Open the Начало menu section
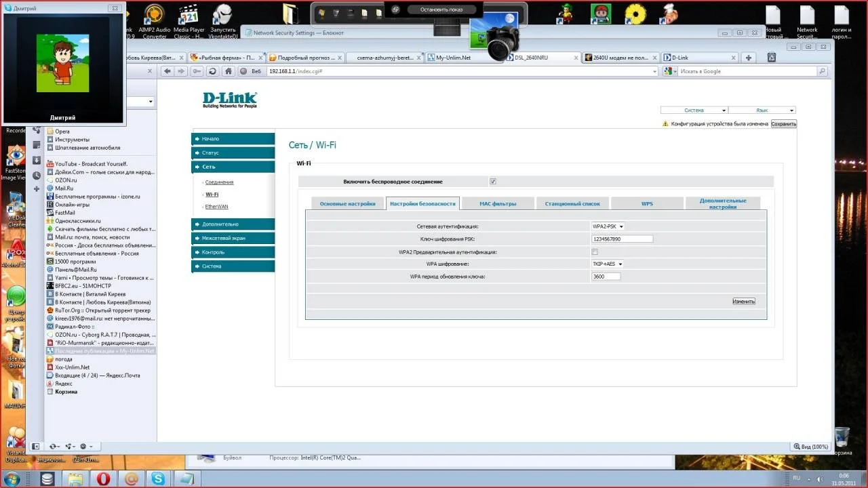 [x=233, y=139]
